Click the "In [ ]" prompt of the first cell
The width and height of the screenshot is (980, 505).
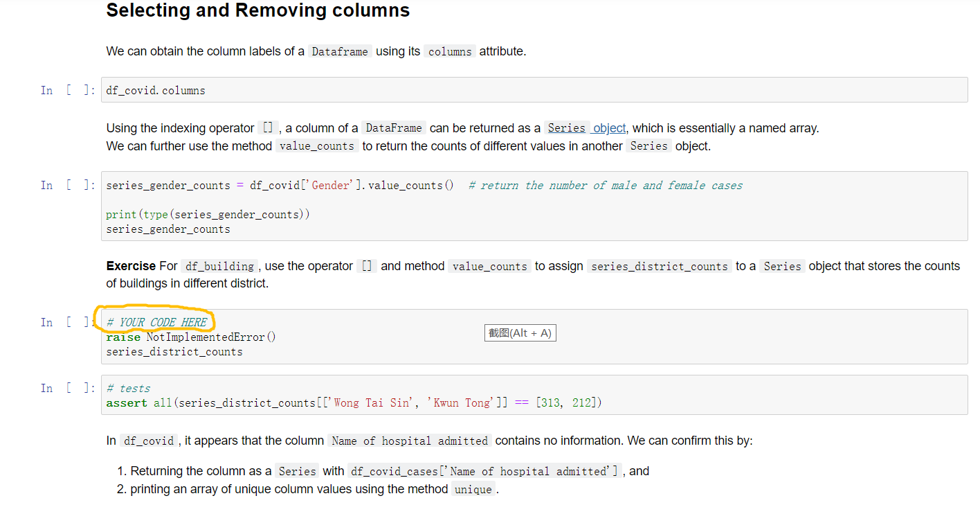[x=67, y=89]
